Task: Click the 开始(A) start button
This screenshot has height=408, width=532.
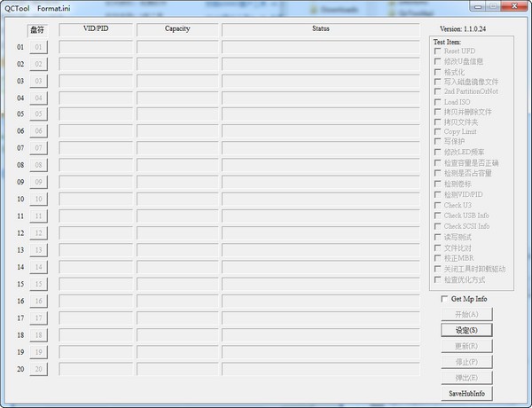Action: tap(466, 314)
